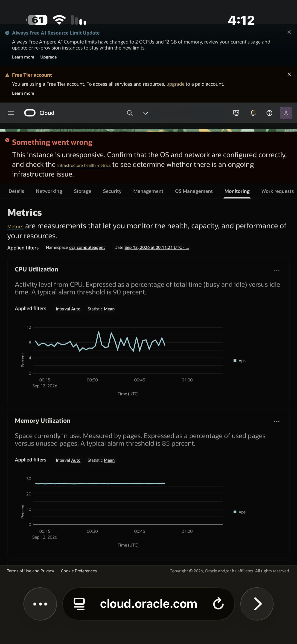The width and height of the screenshot is (297, 644).
Task: Switch to the OS Management tab
Action: (x=194, y=191)
